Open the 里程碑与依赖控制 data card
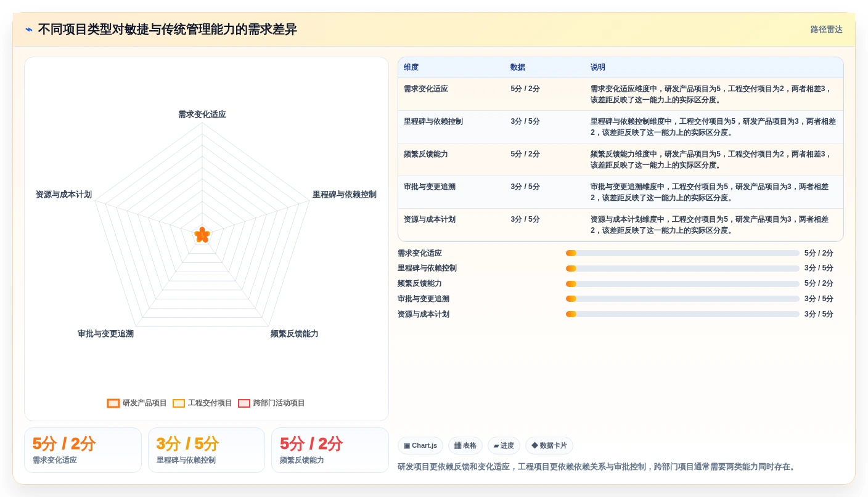Viewport: 868px width, 497px height. click(207, 450)
